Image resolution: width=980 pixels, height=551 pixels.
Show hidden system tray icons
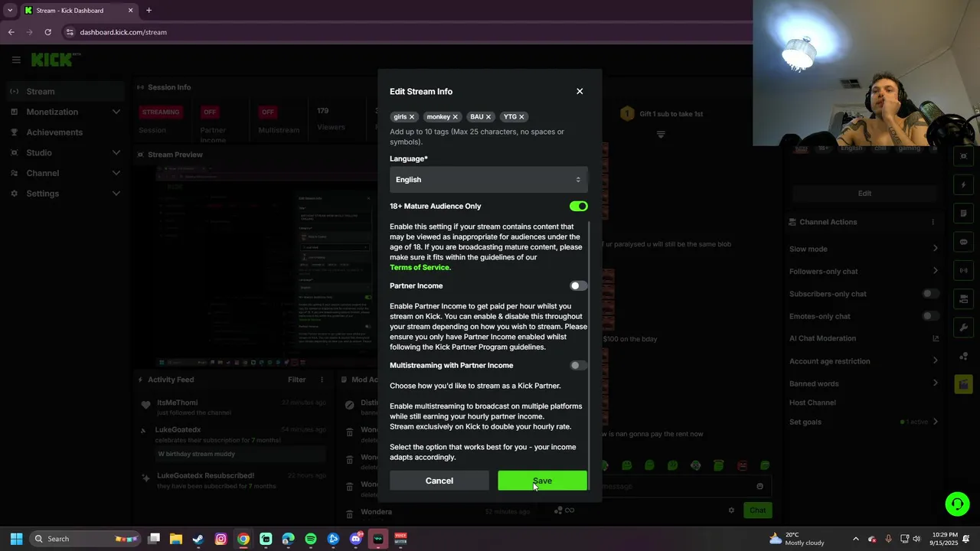856,539
